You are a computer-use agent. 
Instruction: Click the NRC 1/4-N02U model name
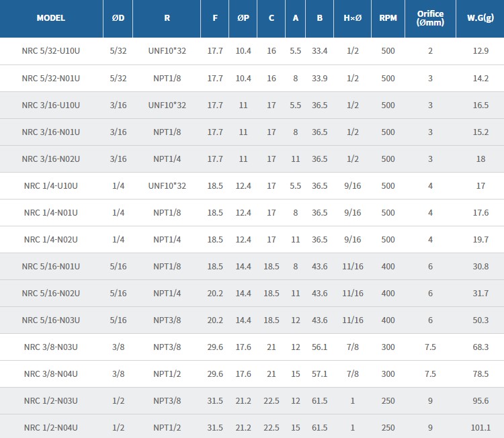pos(51,239)
